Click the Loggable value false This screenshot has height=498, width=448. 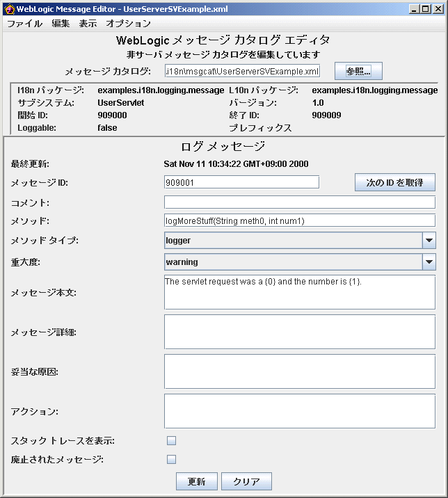pos(107,128)
